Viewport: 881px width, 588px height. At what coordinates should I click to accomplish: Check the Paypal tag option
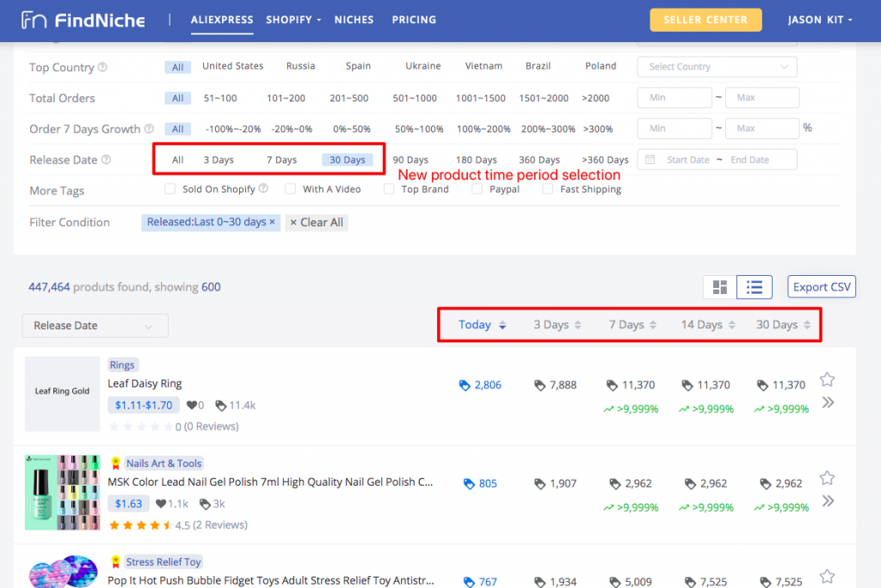pyautogui.click(x=477, y=189)
